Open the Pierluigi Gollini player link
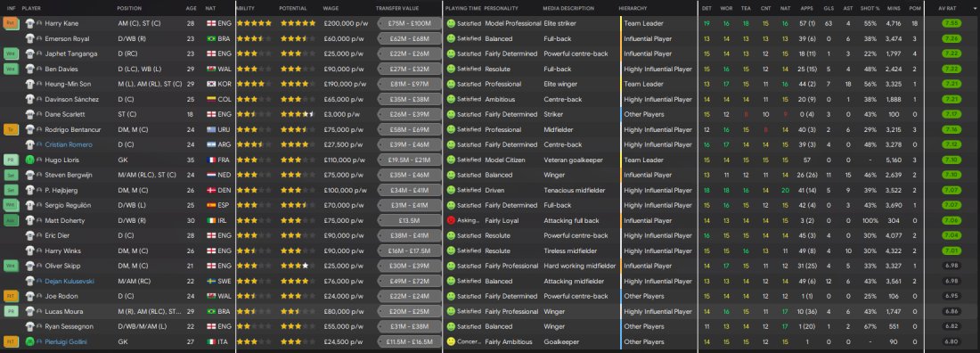The image size is (980, 353). (x=66, y=341)
